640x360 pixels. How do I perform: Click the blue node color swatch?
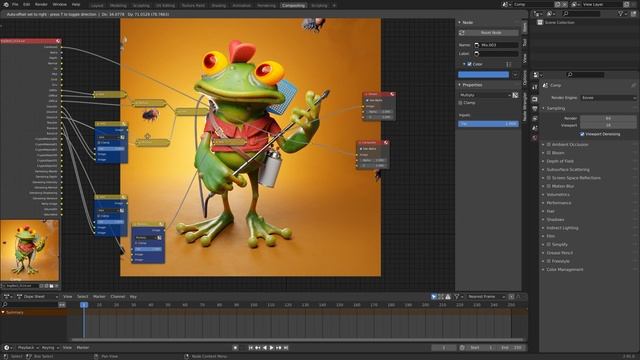click(483, 74)
